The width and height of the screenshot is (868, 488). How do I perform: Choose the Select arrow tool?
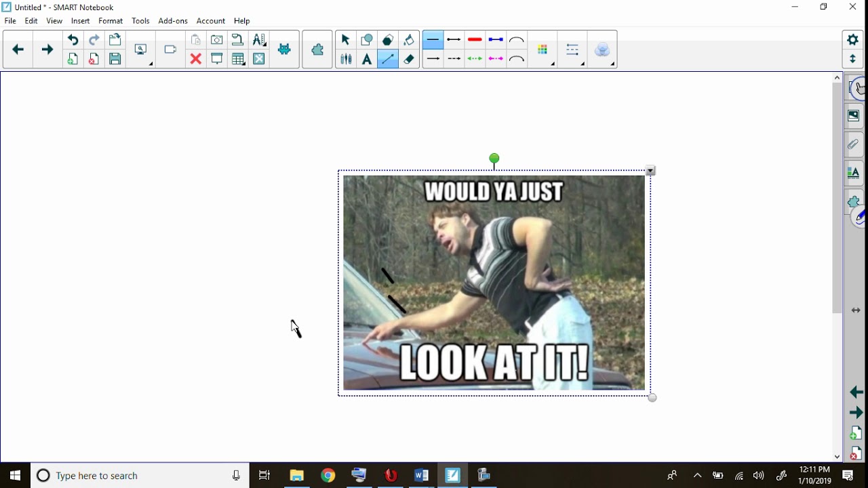(345, 40)
